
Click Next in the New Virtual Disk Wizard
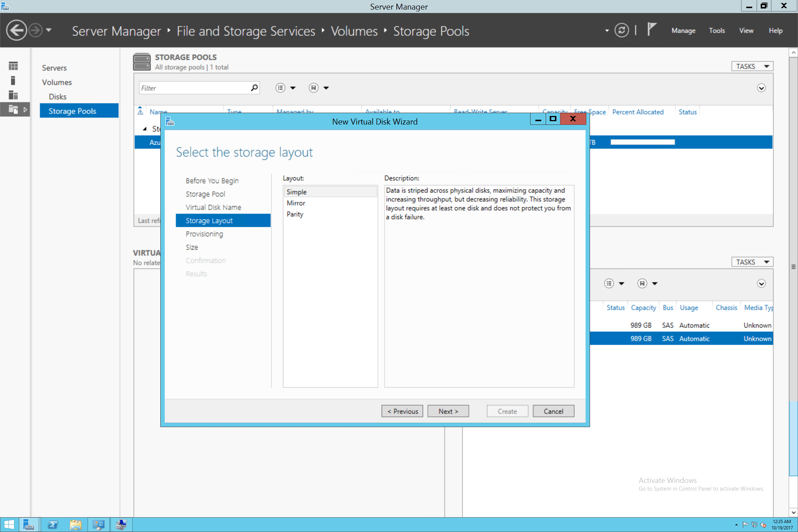coord(448,411)
